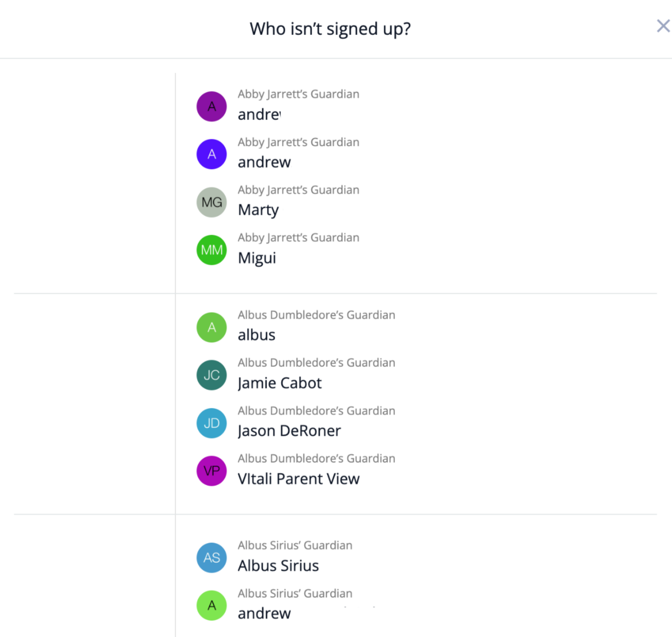Click the 'A' avatar of andrew under Albus Sirius
This screenshot has height=637, width=672.
click(212, 606)
